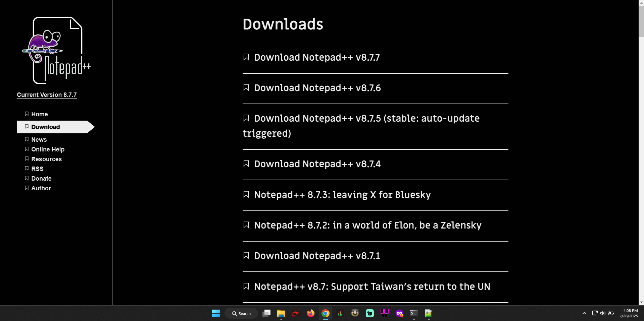Click the taskbar Search box
This screenshot has height=321, width=644.
pos(241,313)
